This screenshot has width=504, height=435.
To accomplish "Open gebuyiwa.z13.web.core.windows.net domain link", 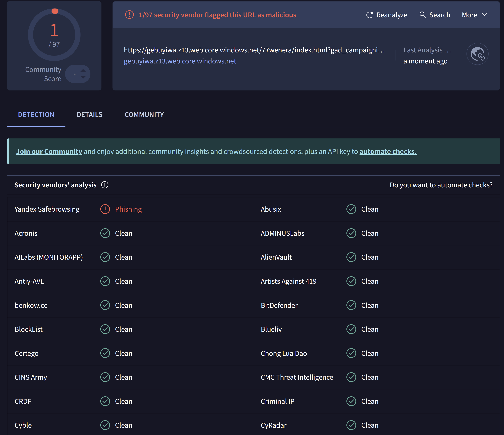I will pyautogui.click(x=180, y=61).
